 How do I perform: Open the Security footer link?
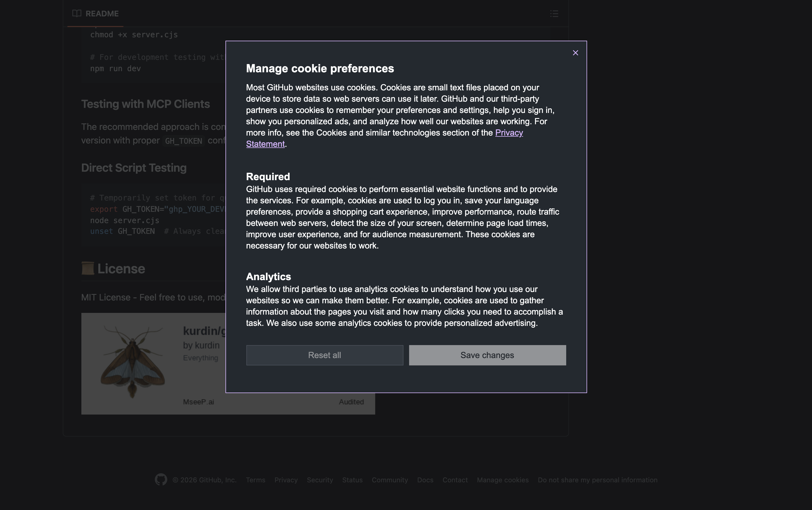[x=320, y=480]
